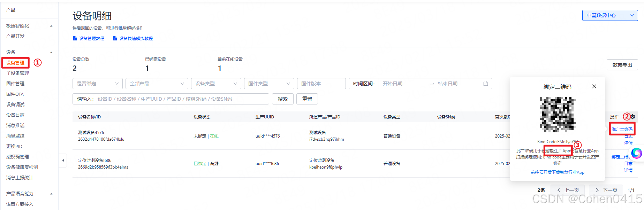The image size is (644, 210).
Task: Open the calendar icon in date range
Action: click(485, 84)
